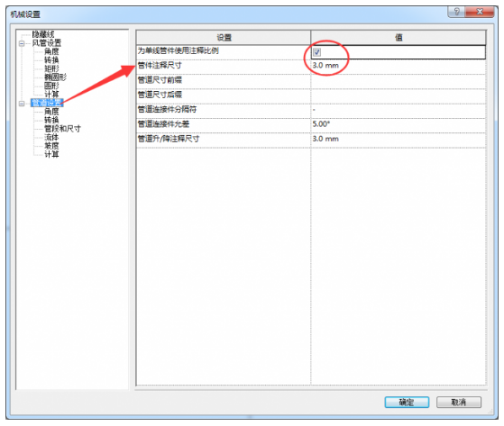The width and height of the screenshot is (504, 426).
Task: Select the 坡度 tree item
Action: 51,146
